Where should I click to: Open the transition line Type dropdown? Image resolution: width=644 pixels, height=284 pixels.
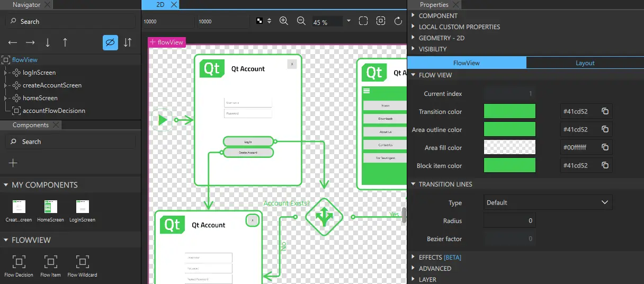[x=548, y=202]
